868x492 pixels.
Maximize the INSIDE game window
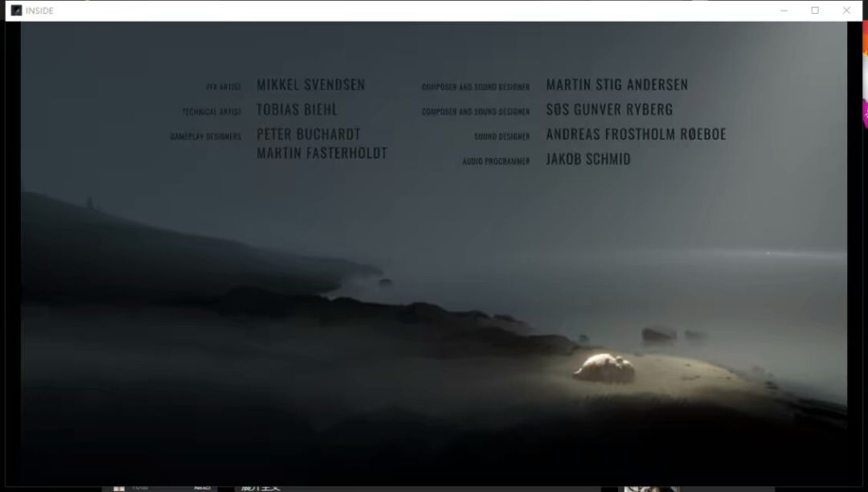coord(815,10)
